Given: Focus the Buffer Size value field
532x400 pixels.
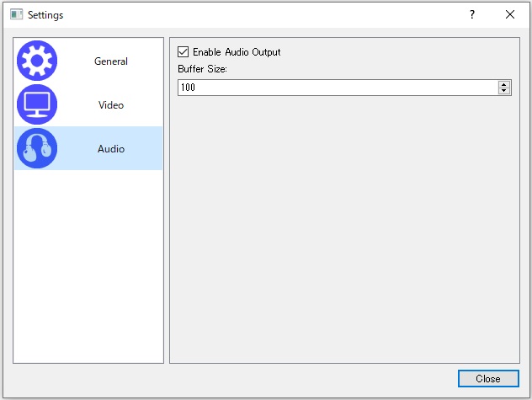Looking at the screenshot, I should coord(337,88).
